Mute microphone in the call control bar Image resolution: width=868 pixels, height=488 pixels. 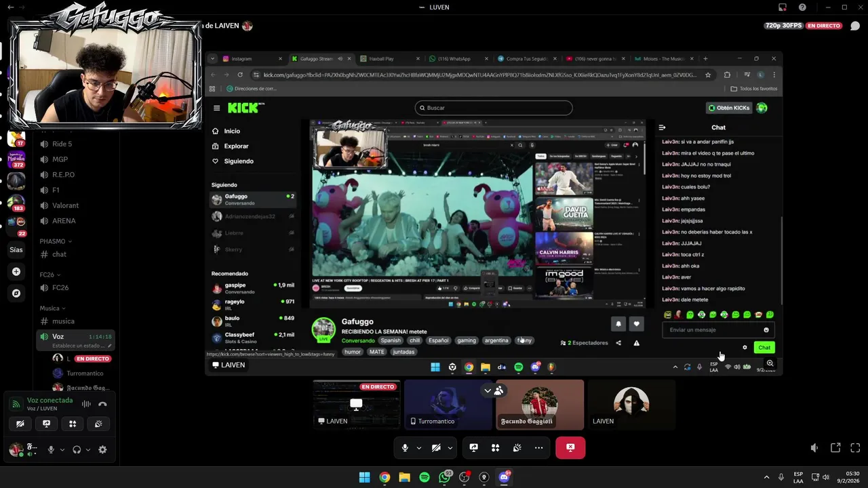(405, 448)
